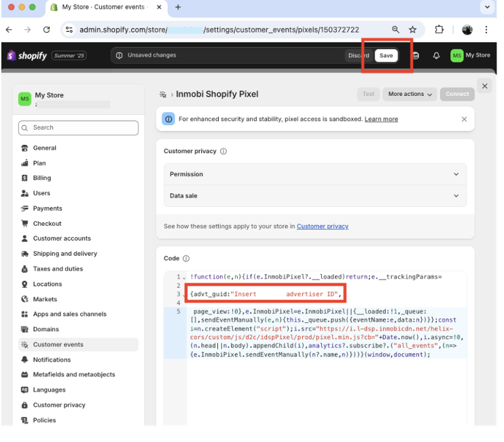Image resolution: width=504 pixels, height=442 pixels.
Task: Click blue info icon in banner
Action: pos(168,120)
